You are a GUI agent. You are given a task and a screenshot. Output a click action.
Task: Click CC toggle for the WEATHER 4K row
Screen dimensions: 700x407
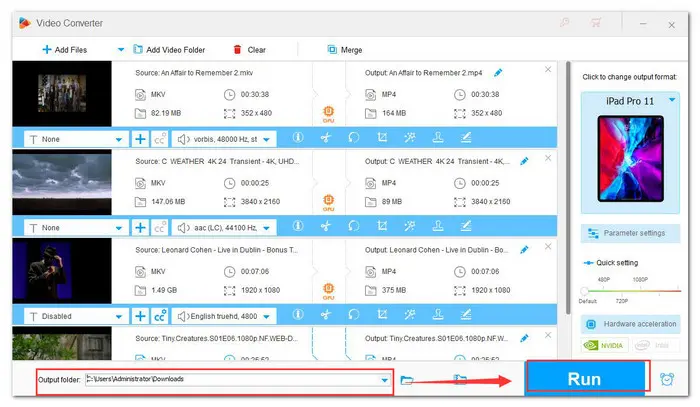click(x=160, y=228)
